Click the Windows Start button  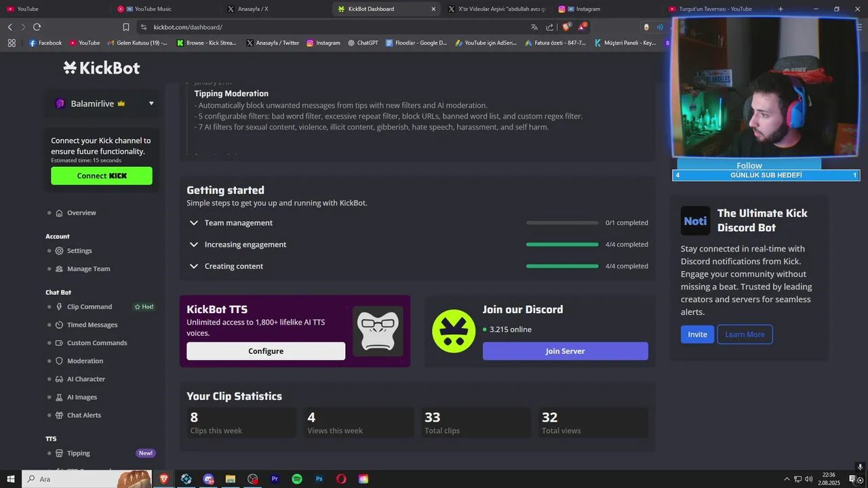pos(11,479)
